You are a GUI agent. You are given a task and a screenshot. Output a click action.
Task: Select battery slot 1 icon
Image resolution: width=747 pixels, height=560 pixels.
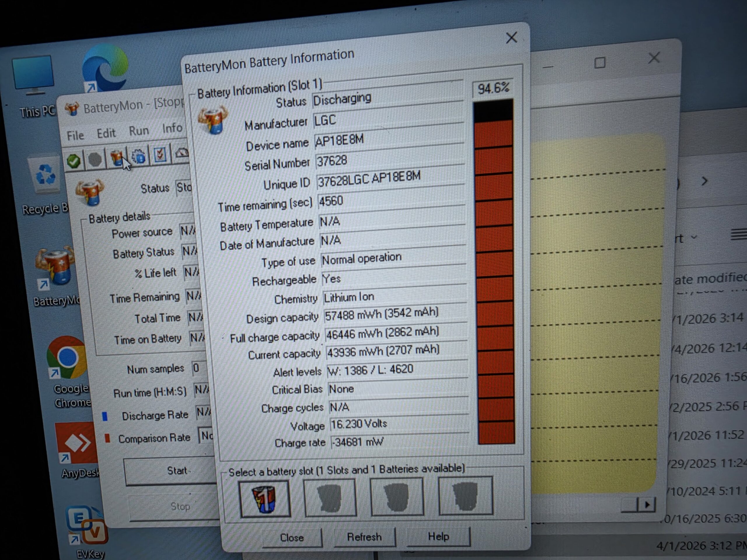265,499
